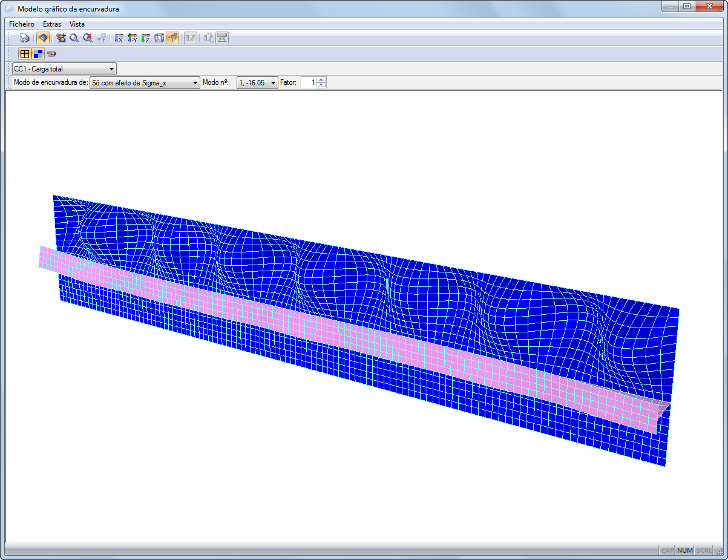728x560 pixels.
Task: Open the Modo nº dropdown showing 1, -16.05
Action: (x=257, y=83)
